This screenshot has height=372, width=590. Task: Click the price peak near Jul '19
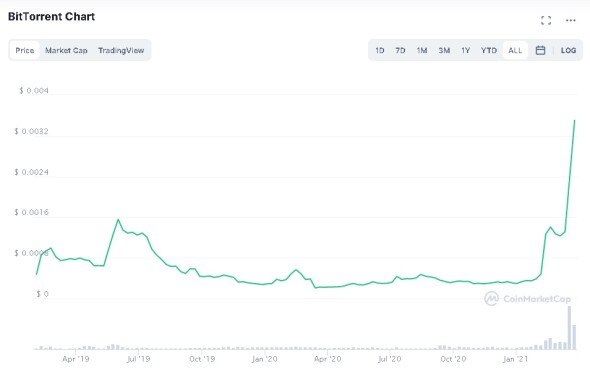click(x=118, y=219)
